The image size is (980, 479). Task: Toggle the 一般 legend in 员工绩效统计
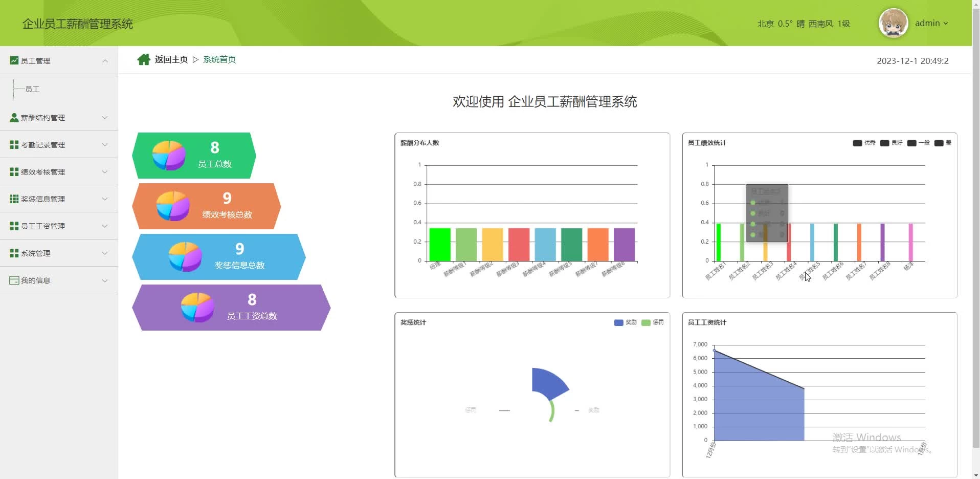918,143
